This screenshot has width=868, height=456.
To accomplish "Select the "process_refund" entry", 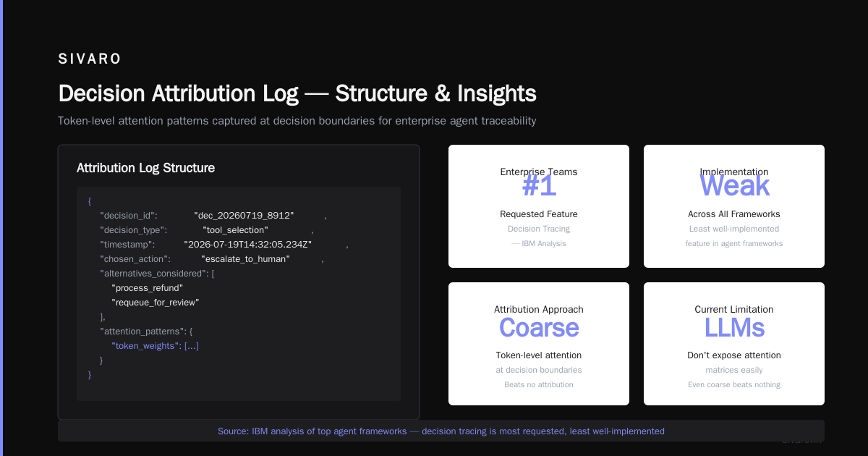I will [147, 288].
